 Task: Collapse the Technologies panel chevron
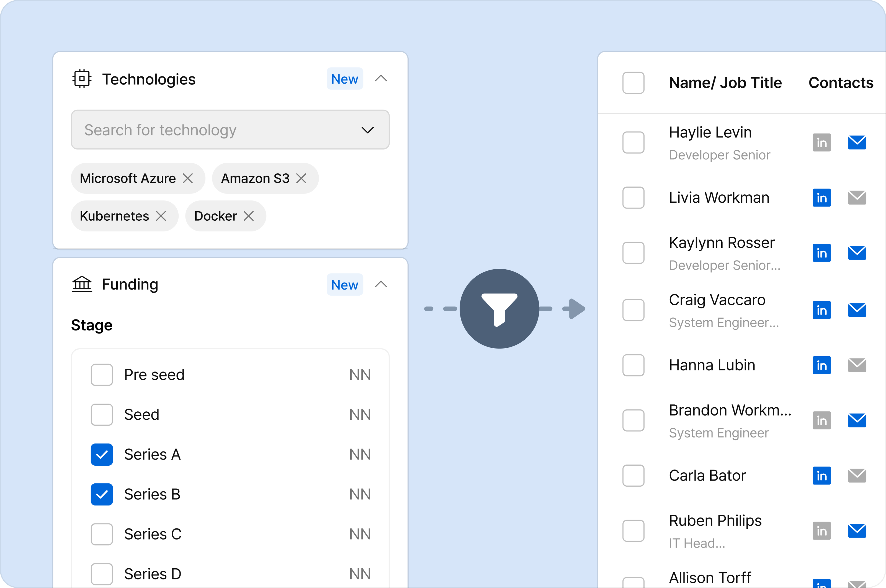(381, 78)
